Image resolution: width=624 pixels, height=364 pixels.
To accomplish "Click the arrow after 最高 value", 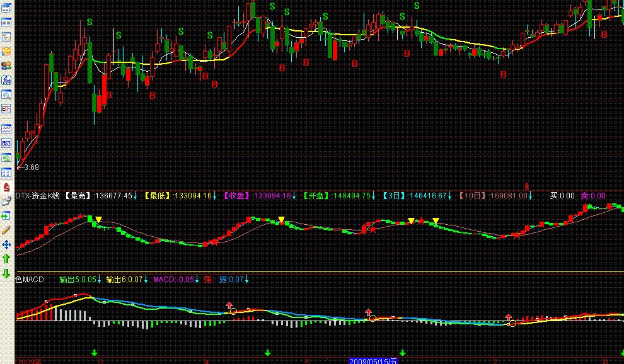I will click(x=136, y=195).
